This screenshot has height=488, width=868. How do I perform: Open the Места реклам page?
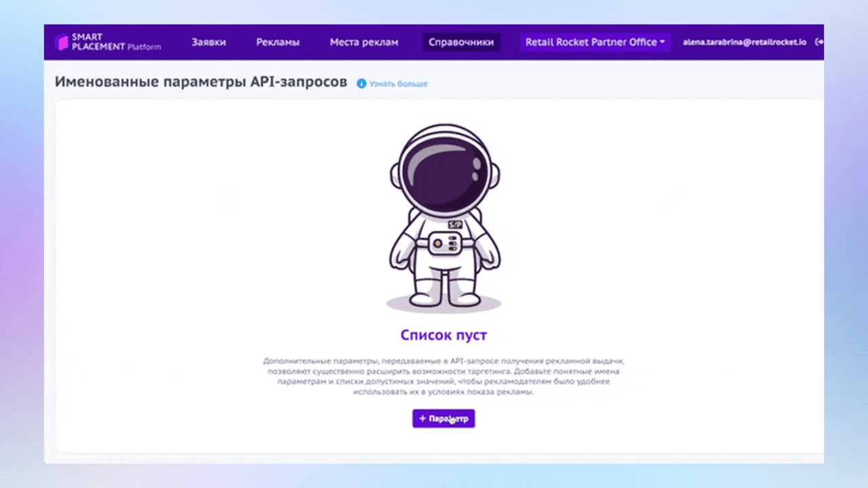(364, 42)
